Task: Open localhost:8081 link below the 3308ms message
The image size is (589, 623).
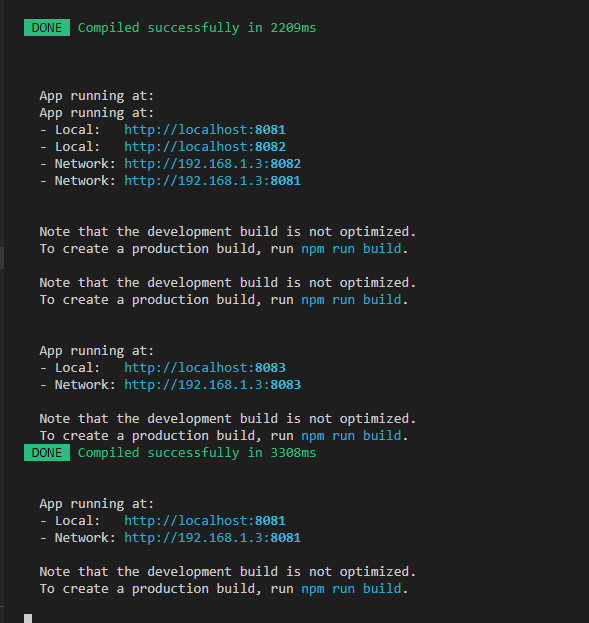Action: pyautogui.click(x=205, y=520)
